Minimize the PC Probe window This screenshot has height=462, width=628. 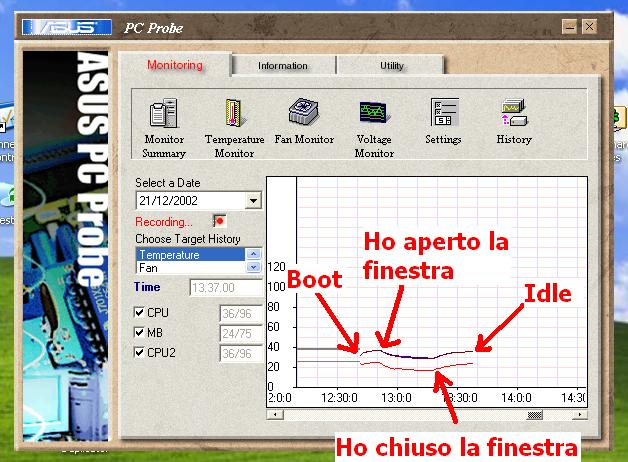point(570,27)
